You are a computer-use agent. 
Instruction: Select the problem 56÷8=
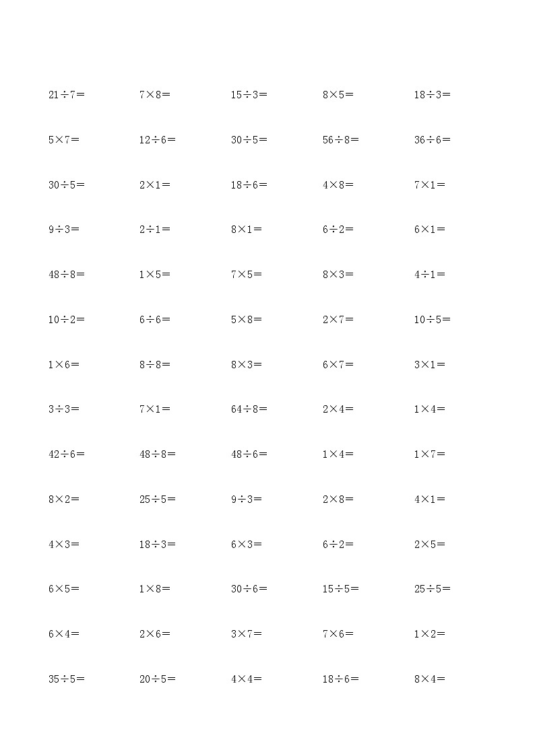[341, 140]
